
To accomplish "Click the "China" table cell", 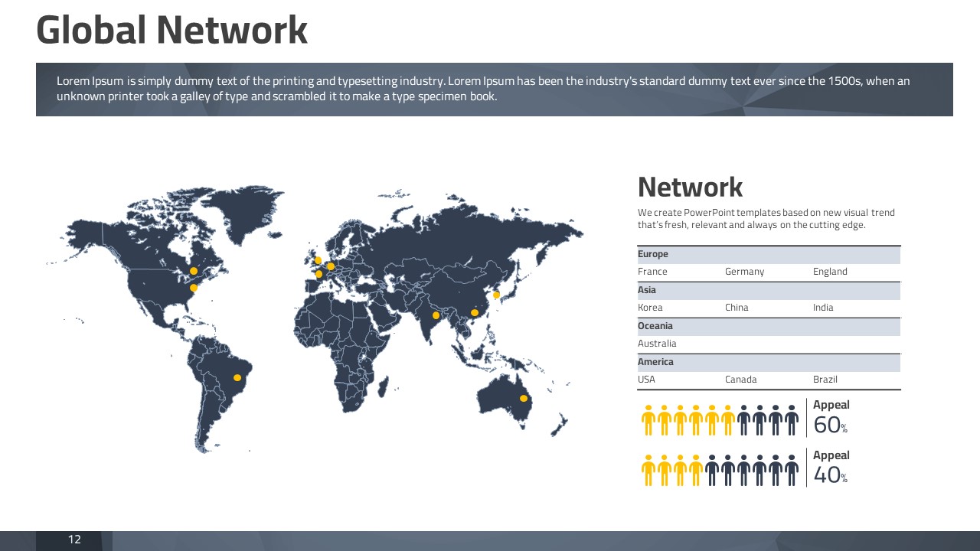I will tap(737, 308).
